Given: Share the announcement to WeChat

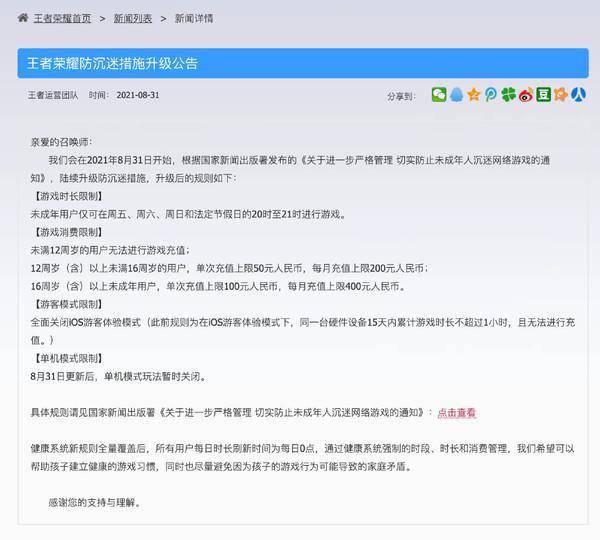Looking at the screenshot, I should (439, 95).
